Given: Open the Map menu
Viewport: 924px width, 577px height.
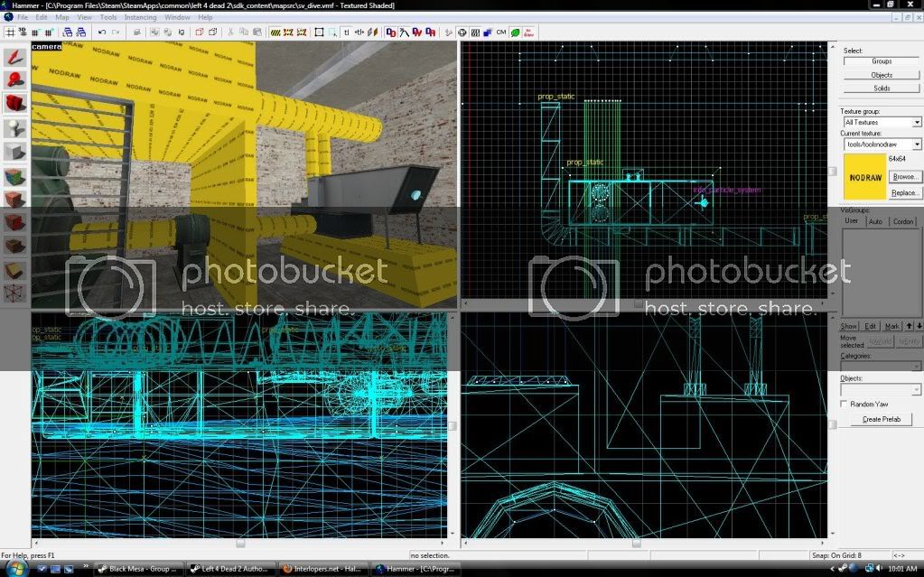Looking at the screenshot, I should [x=62, y=18].
